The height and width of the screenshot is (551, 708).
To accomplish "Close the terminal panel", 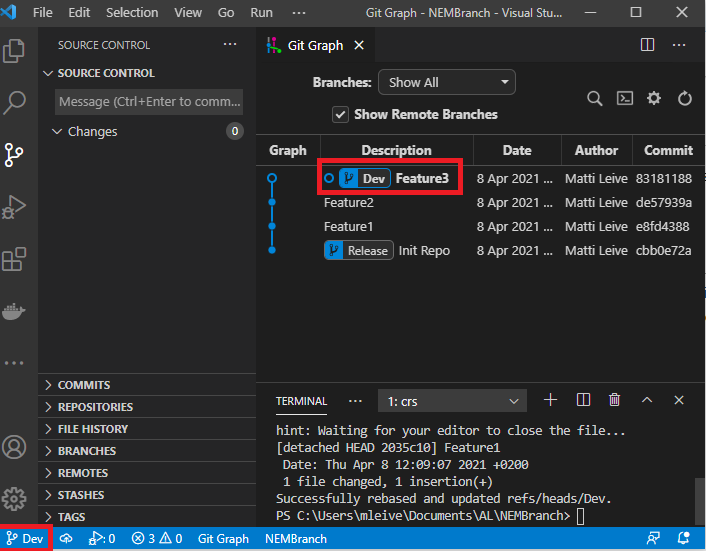I will coord(679,400).
